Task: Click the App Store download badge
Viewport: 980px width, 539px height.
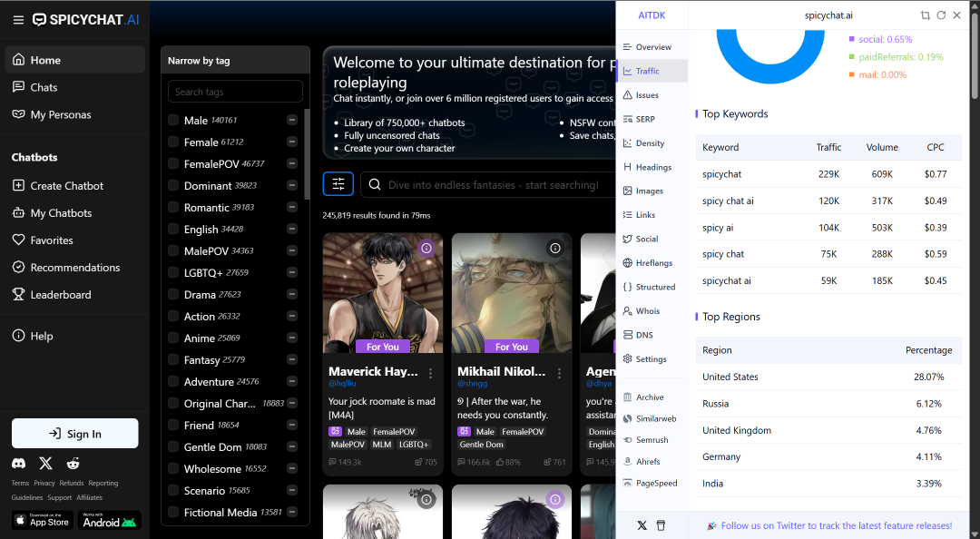Action: (x=43, y=520)
